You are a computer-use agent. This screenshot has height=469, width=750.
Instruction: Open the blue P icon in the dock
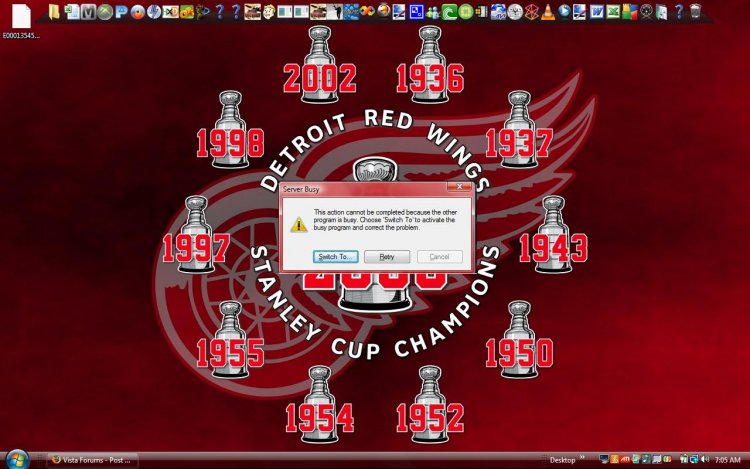pos(121,12)
